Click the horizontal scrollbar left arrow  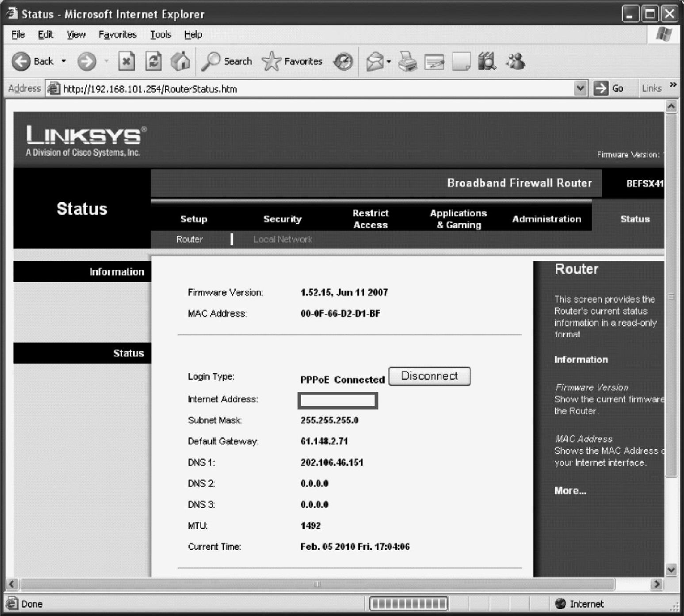[x=12, y=584]
